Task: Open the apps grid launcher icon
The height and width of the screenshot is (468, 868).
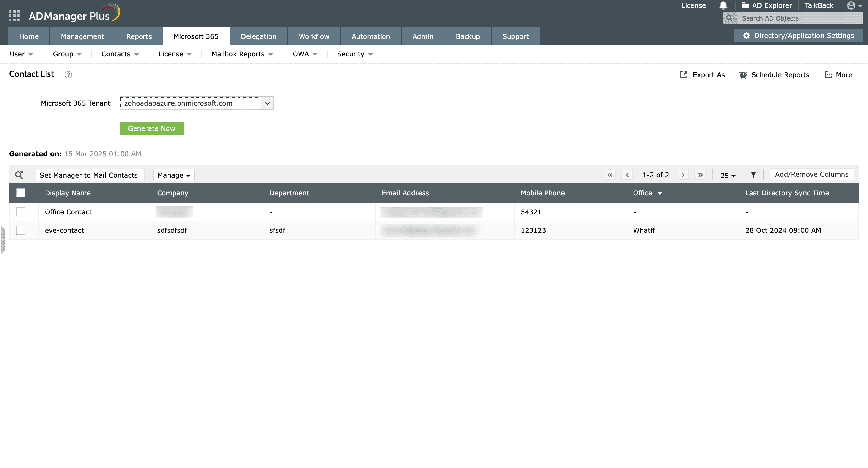Action: point(14,16)
